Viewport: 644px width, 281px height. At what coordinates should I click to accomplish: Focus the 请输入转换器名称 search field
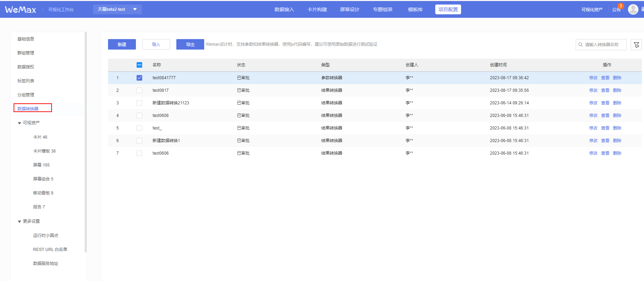pyautogui.click(x=601, y=45)
